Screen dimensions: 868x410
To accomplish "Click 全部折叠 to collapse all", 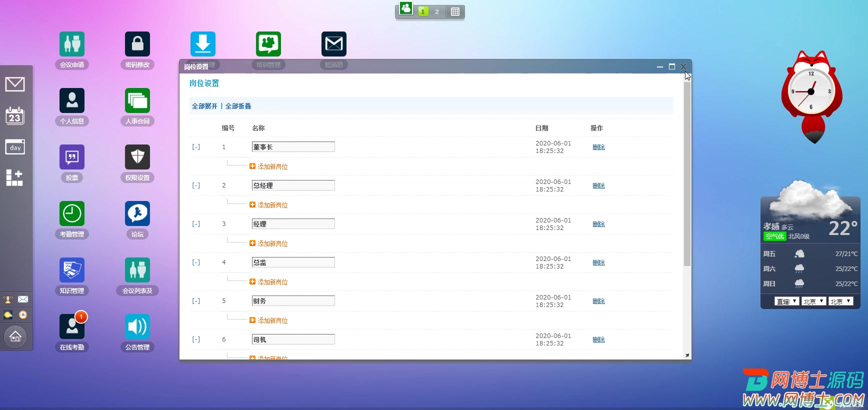I will coord(238,106).
